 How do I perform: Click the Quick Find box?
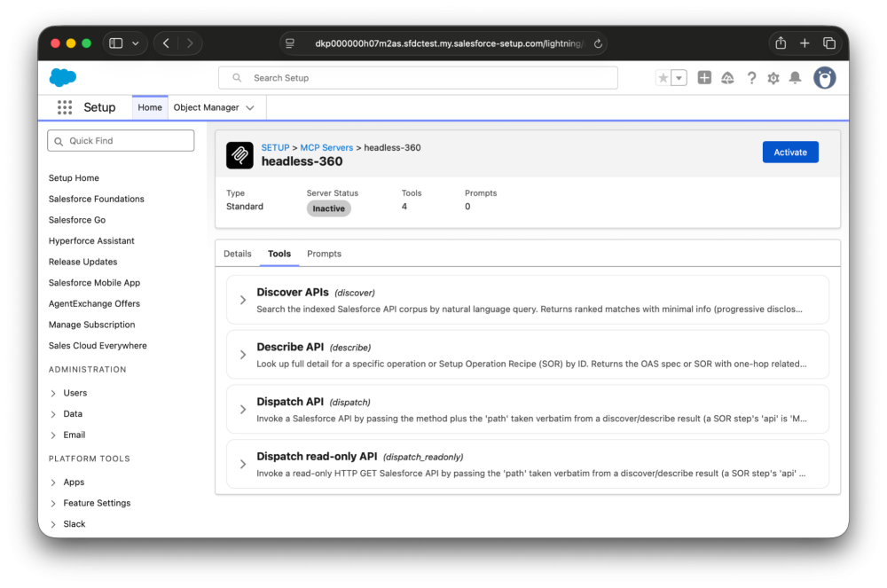pos(121,141)
